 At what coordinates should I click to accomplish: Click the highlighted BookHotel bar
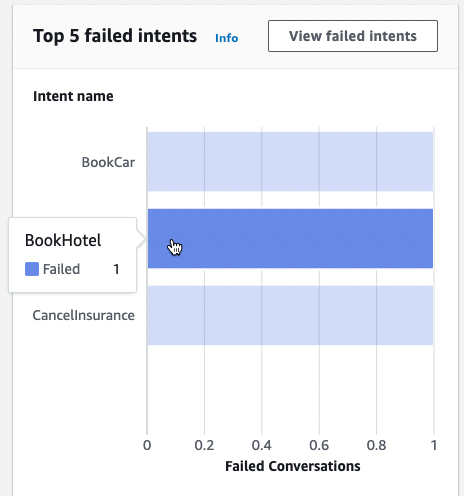290,238
